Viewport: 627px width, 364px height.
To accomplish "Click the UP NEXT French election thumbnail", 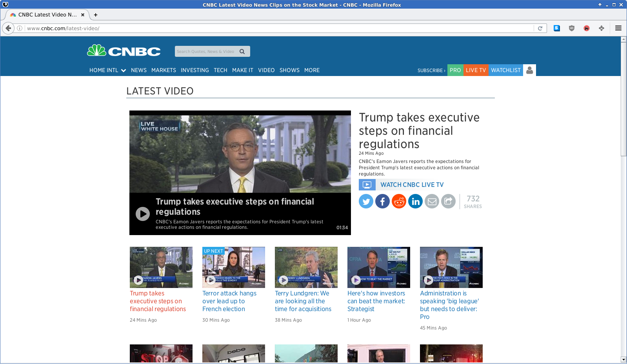I will (234, 267).
